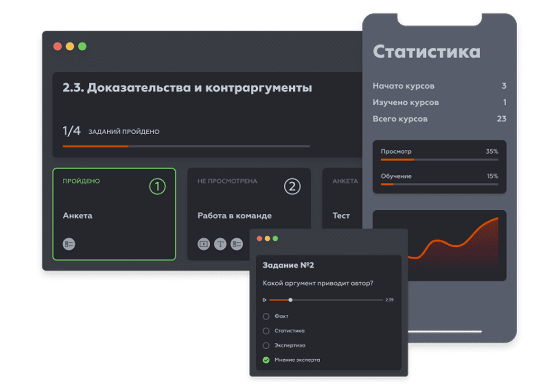560x392 pixels.
Task: Click the 1/4 заданий пройдено progress bar
Action: coord(185,146)
